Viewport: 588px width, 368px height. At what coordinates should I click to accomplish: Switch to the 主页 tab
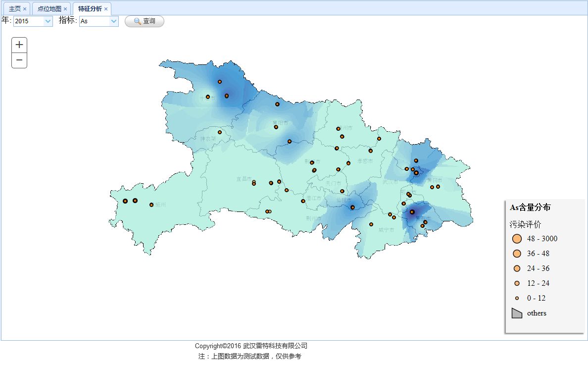15,9
